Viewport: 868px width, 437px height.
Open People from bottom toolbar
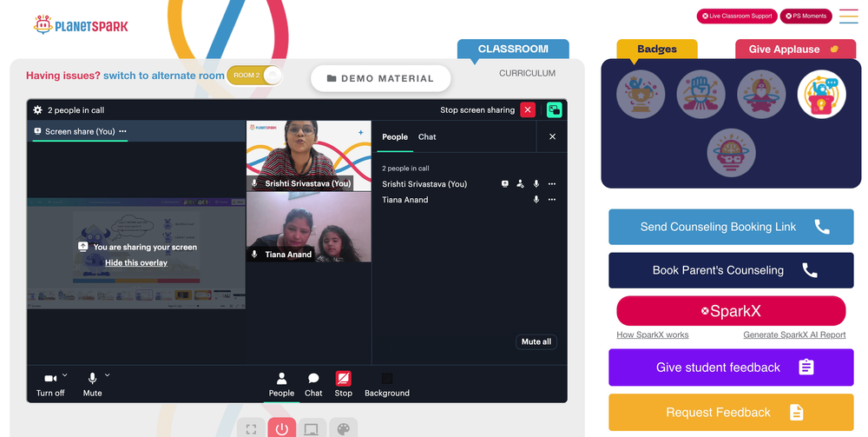point(281,384)
